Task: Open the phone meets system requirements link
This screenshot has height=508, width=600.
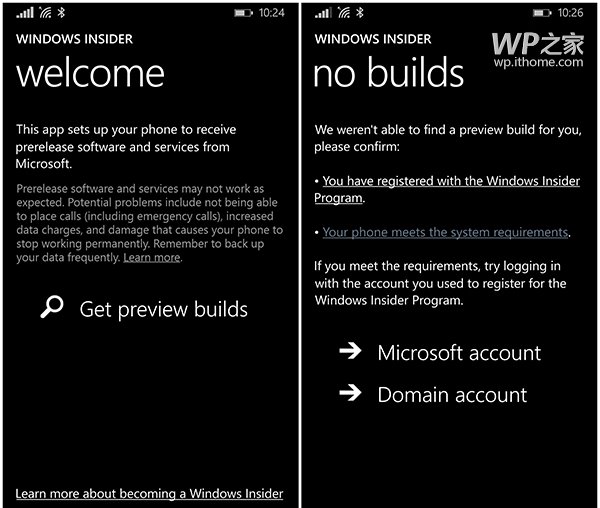Action: (x=445, y=232)
